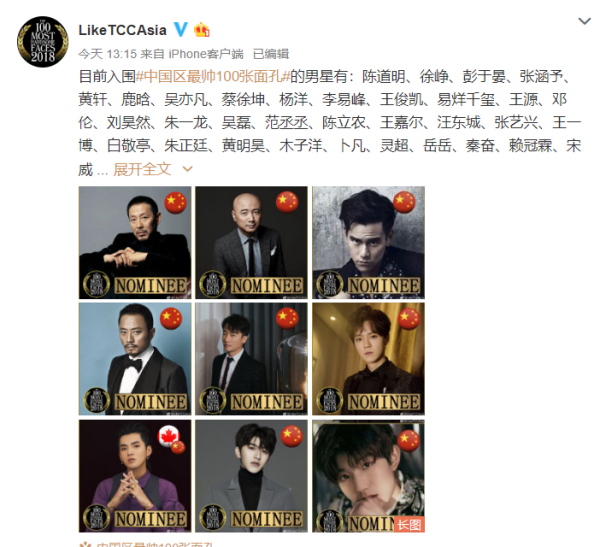
Task: Open third nominee photo in top row
Action: (x=368, y=242)
